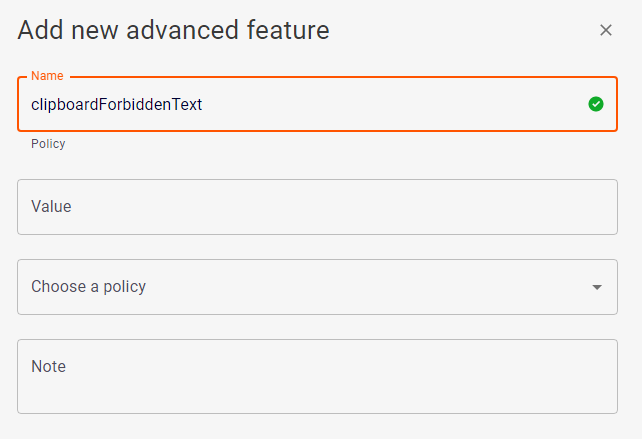Screen dimensions: 642x439
Task: Click the empty middle of Name field
Action: tap(390, 104)
